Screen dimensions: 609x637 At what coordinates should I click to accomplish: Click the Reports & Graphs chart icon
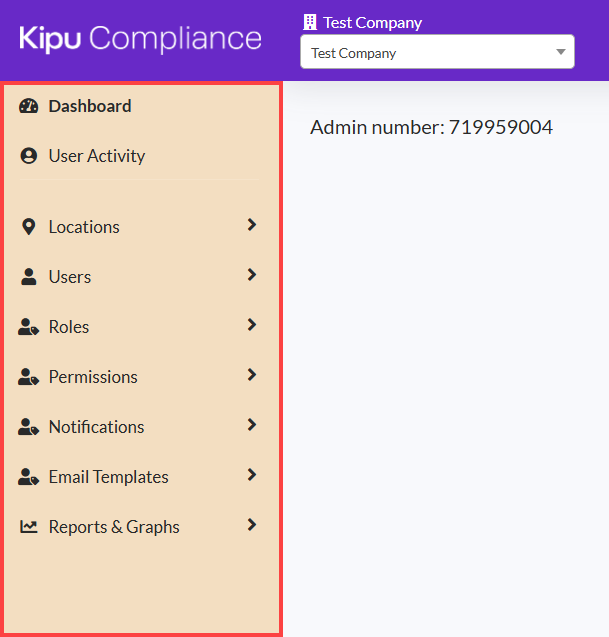pyautogui.click(x=29, y=527)
